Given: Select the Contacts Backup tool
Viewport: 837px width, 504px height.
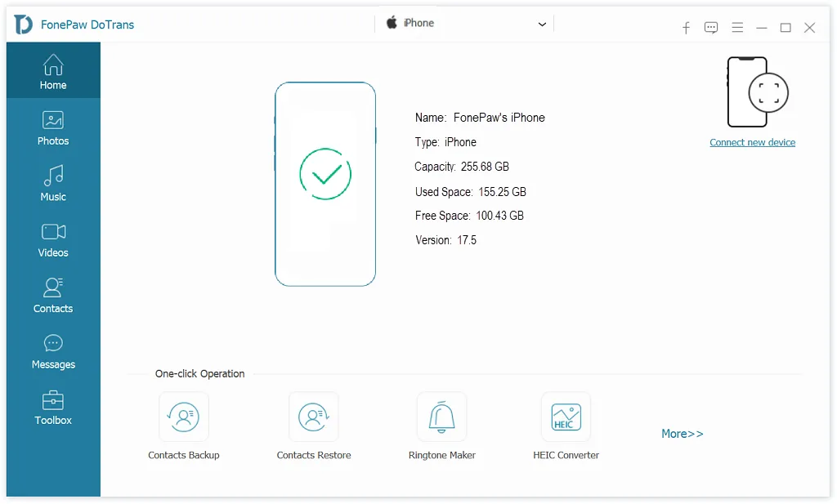Looking at the screenshot, I should [x=183, y=417].
